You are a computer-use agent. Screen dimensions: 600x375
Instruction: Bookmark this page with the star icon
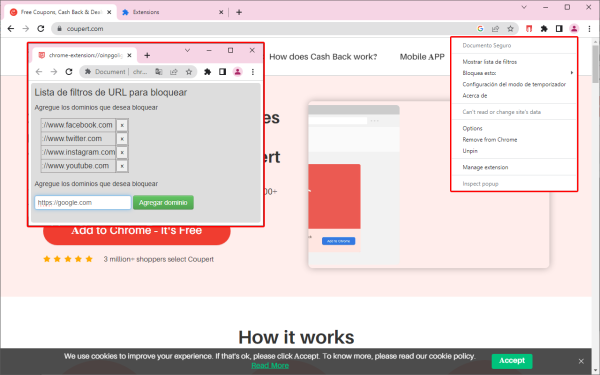[510, 29]
